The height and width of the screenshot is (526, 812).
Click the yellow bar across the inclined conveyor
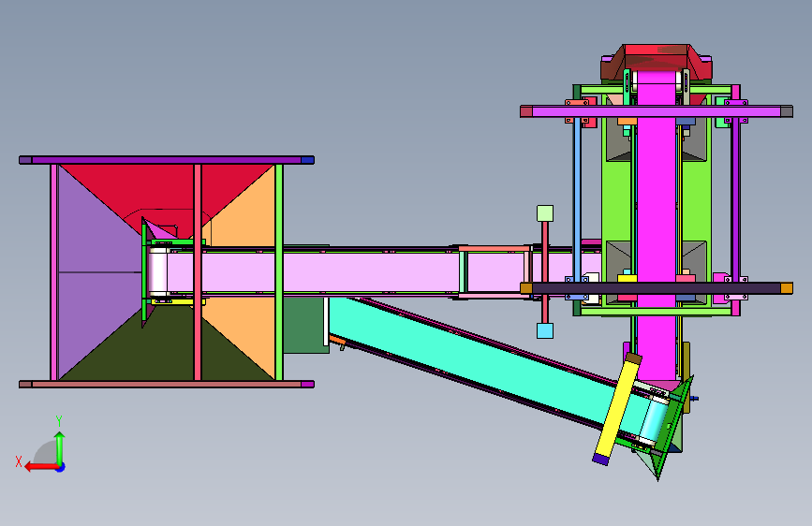(617, 409)
